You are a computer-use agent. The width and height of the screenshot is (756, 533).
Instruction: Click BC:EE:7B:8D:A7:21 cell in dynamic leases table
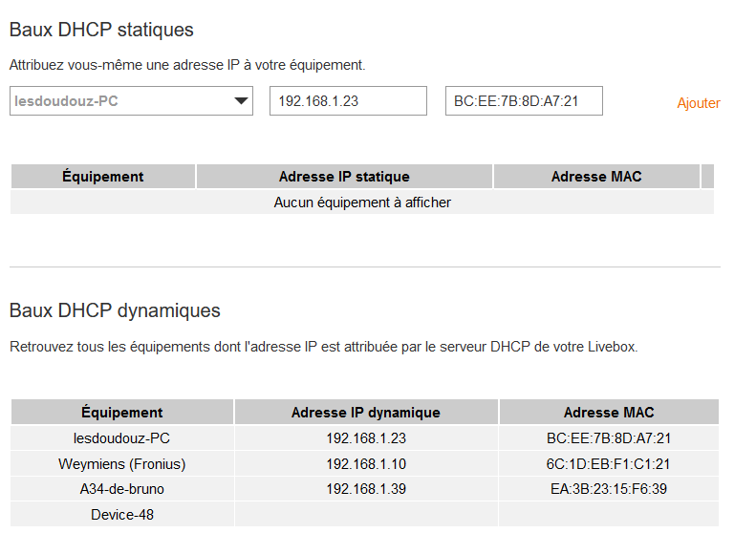609,438
